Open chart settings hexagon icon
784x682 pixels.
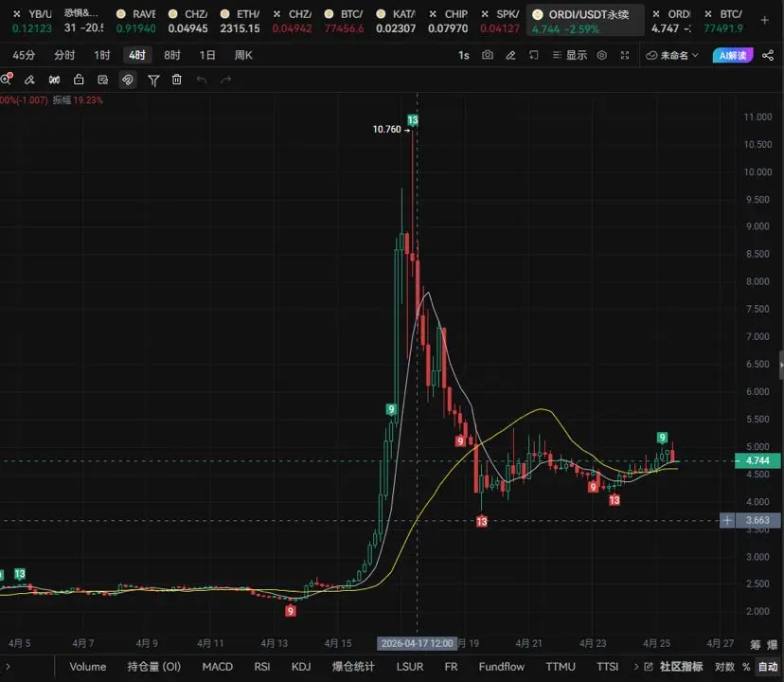tap(602, 55)
